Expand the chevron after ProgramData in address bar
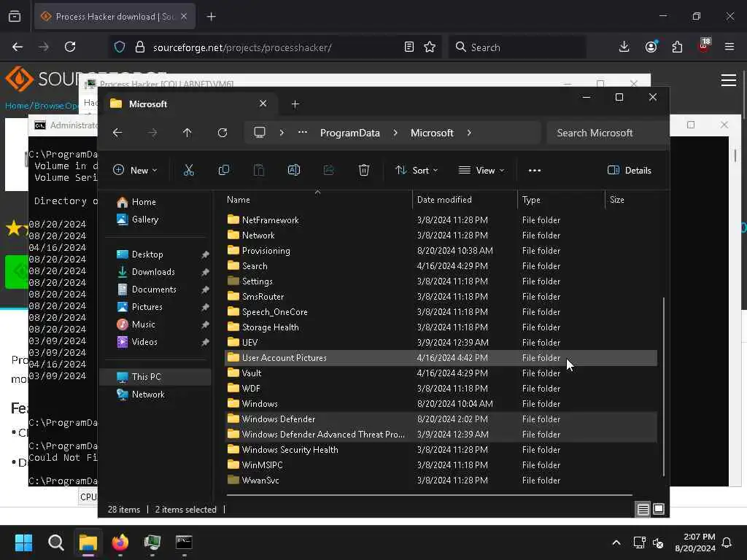The width and height of the screenshot is (747, 560). (x=395, y=133)
